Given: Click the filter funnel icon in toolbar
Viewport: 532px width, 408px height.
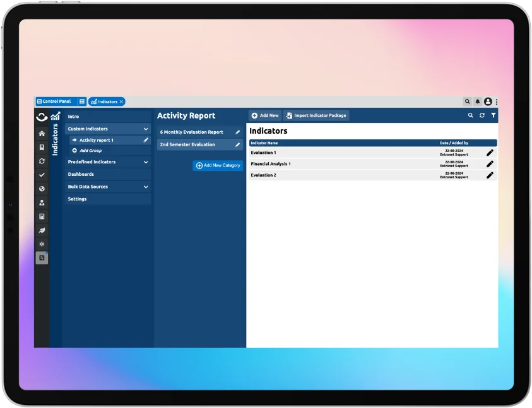Looking at the screenshot, I should [x=494, y=115].
